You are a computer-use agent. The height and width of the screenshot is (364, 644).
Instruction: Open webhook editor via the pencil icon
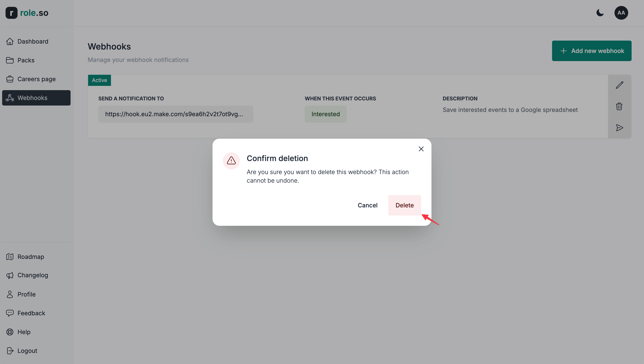point(619,85)
